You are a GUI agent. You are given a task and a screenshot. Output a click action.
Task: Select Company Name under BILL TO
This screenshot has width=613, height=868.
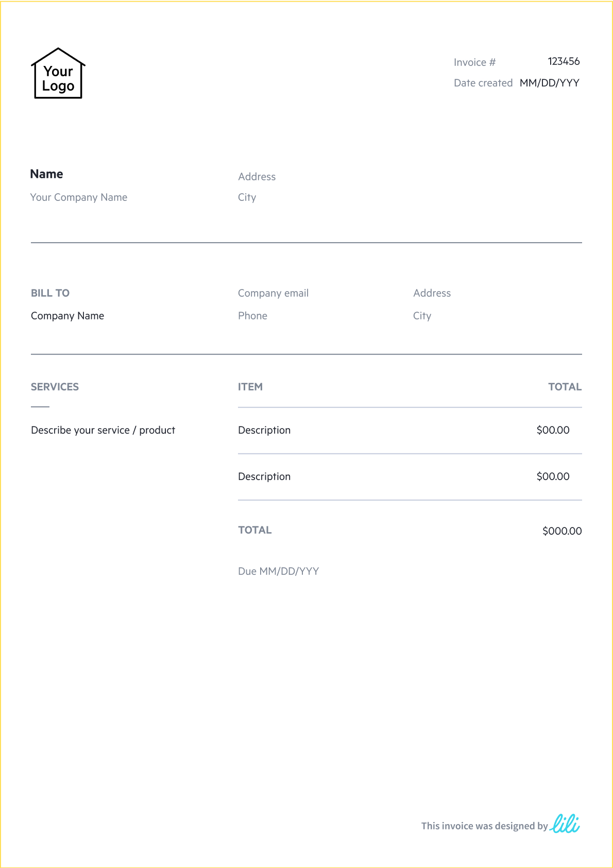point(67,316)
